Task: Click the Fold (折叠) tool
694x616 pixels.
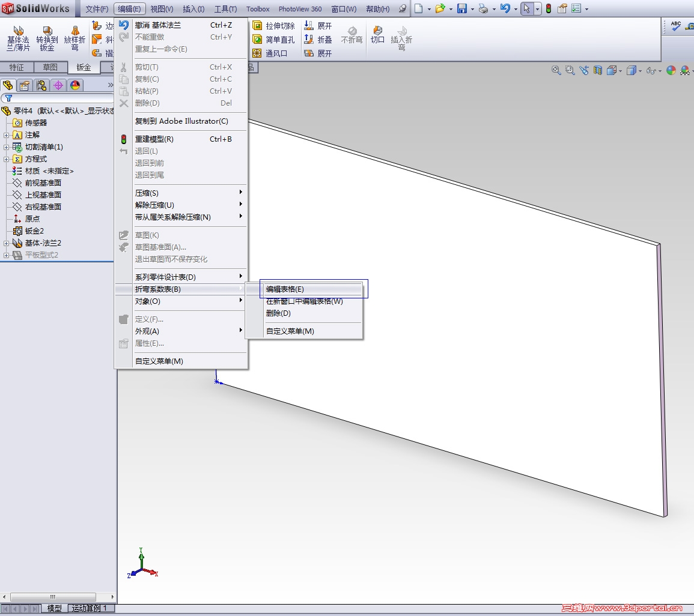Action: point(318,40)
